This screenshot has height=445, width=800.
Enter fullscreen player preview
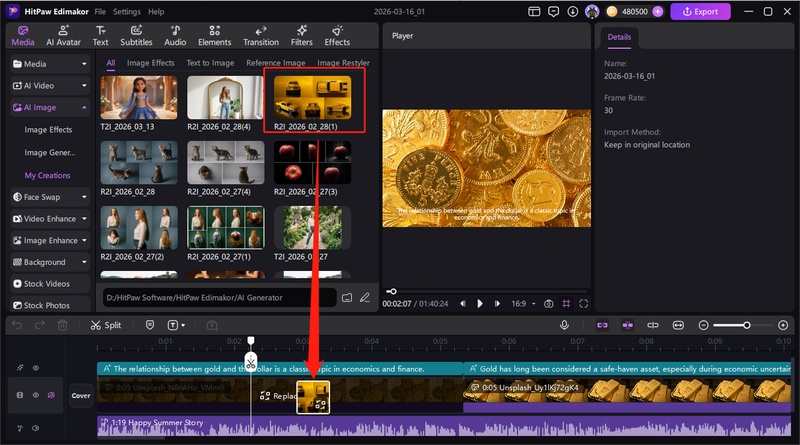click(x=584, y=304)
